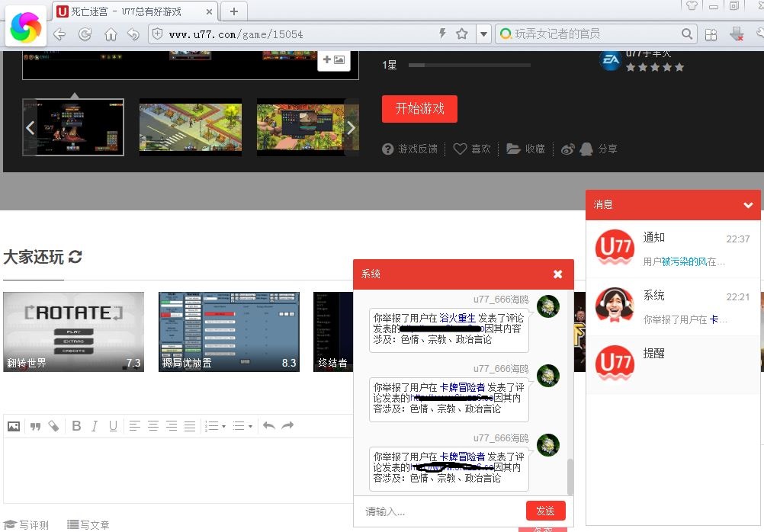Toggle 喜欢 on this game
Screen dimensions: 764x532
pyautogui.click(x=472, y=149)
